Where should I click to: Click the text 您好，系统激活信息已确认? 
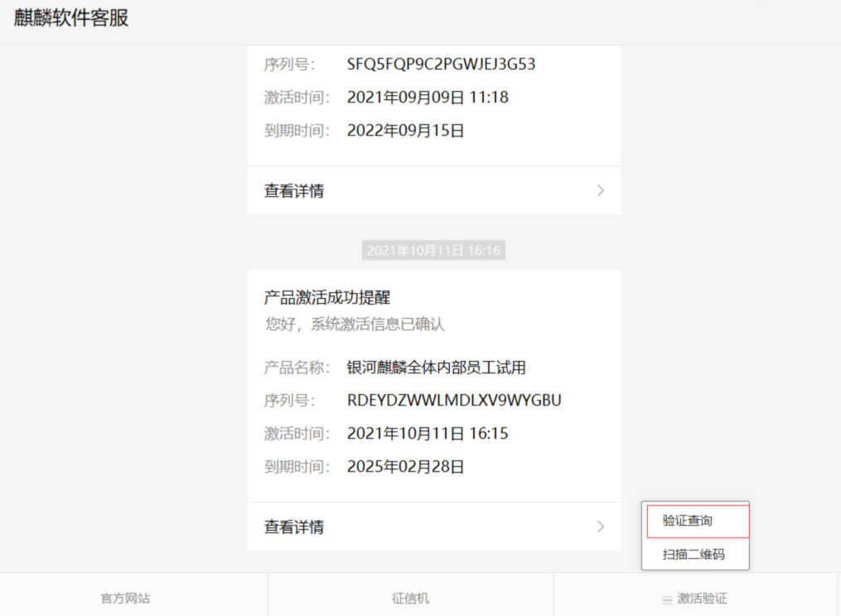coord(355,325)
